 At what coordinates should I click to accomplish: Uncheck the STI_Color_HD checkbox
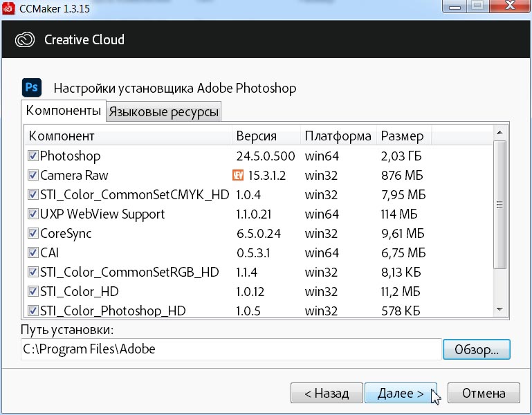tap(33, 291)
